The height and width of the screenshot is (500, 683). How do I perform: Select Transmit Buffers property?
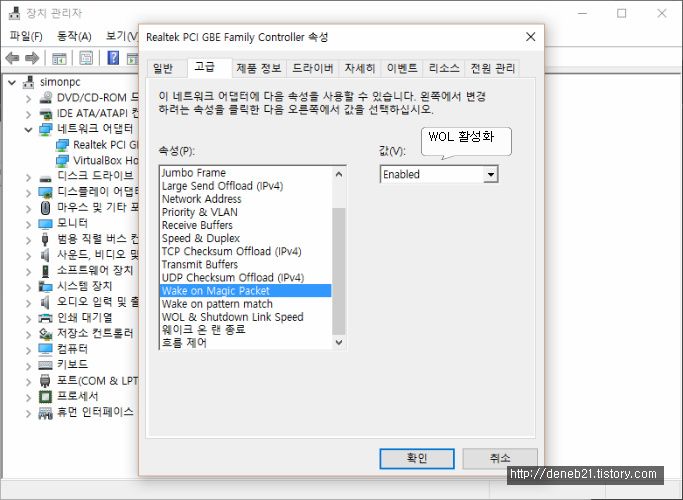pos(245,264)
